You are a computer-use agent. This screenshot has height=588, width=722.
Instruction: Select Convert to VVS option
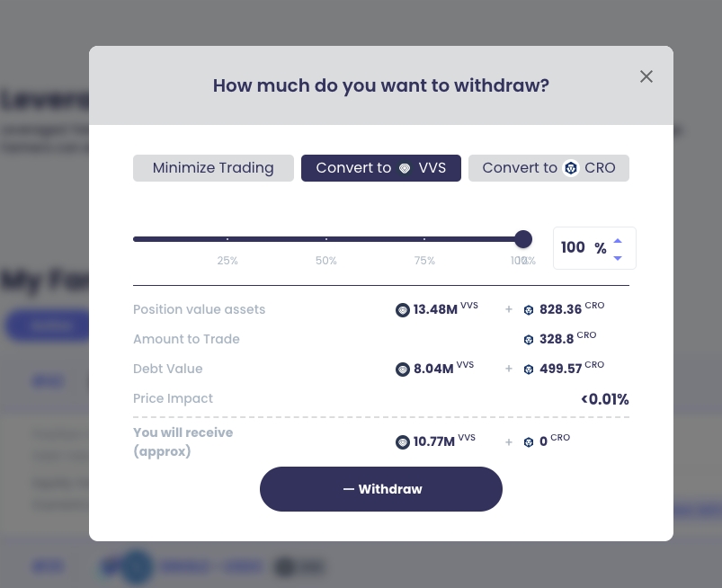click(380, 168)
